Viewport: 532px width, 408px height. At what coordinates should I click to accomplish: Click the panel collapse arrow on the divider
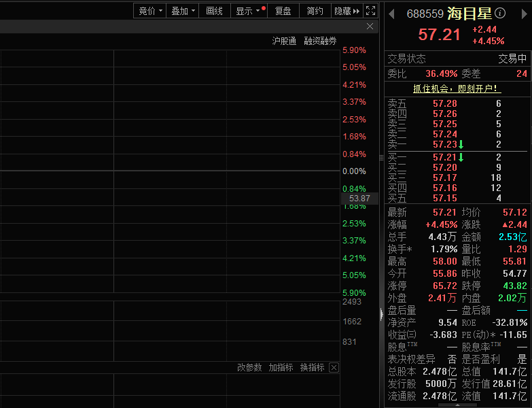381,313
